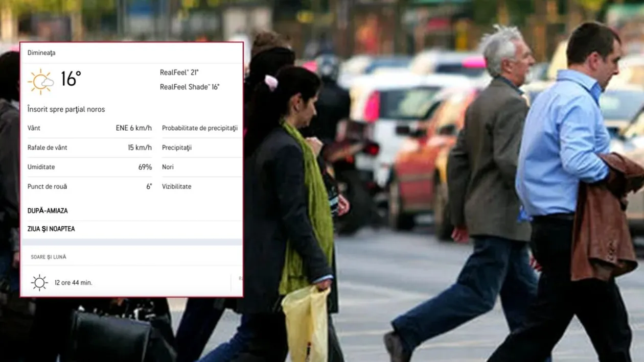This screenshot has height=362, width=644.
Task: Click Probabilitate de precipitații label
Action: point(200,128)
